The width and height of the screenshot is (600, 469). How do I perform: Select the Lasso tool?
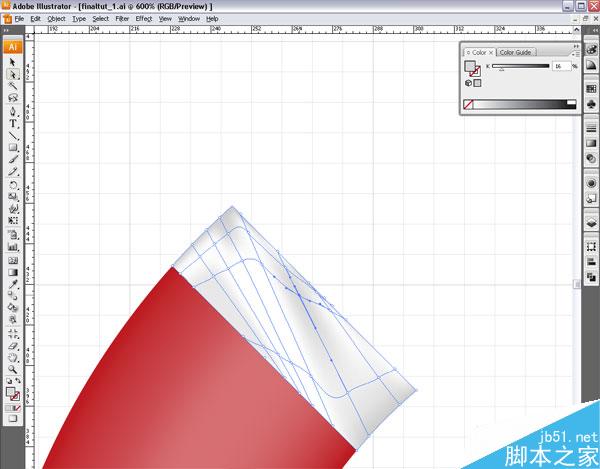pyautogui.click(x=13, y=98)
